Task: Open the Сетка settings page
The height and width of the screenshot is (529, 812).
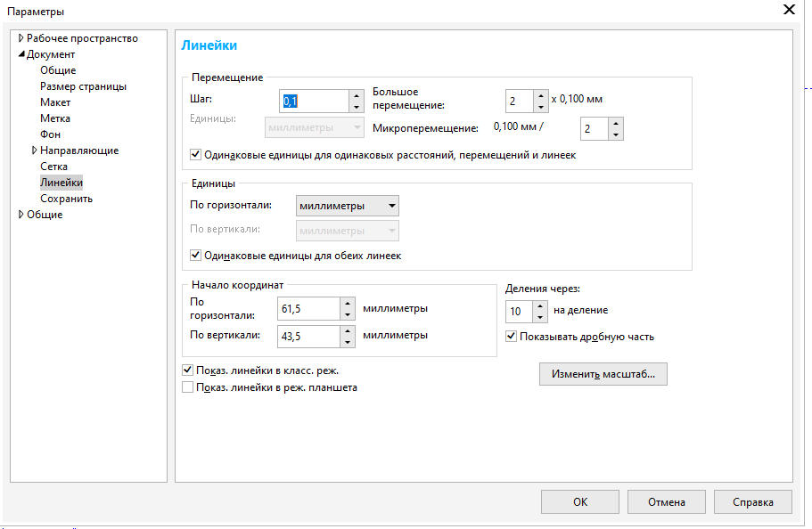Action: click(53, 167)
